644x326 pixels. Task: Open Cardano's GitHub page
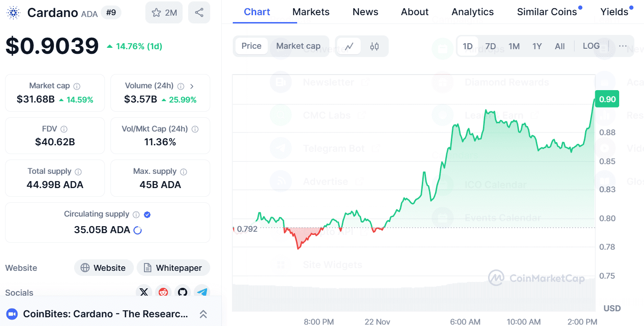pyautogui.click(x=183, y=292)
